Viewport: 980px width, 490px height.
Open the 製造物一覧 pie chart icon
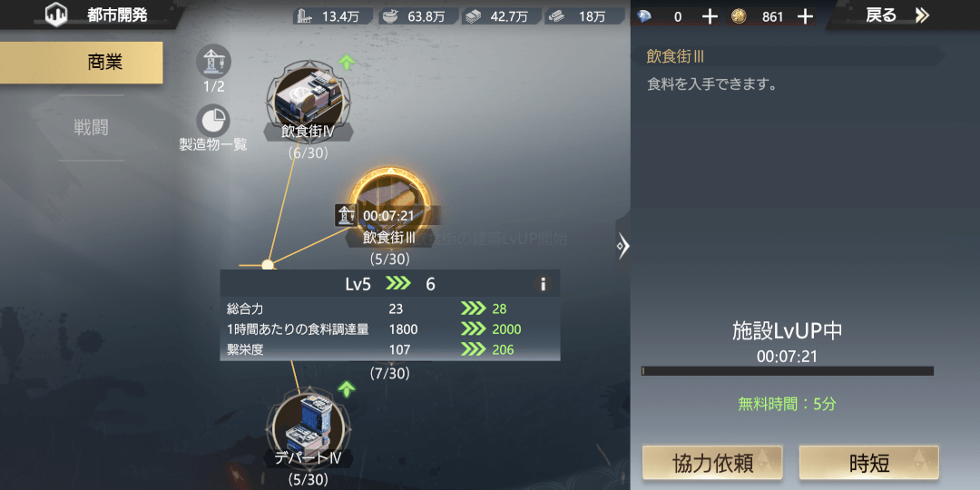point(213,122)
